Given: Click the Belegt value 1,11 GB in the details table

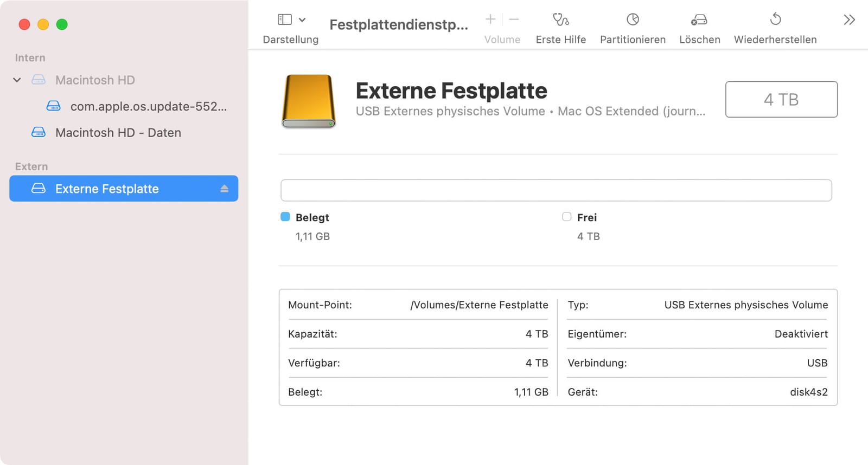Looking at the screenshot, I should point(531,392).
